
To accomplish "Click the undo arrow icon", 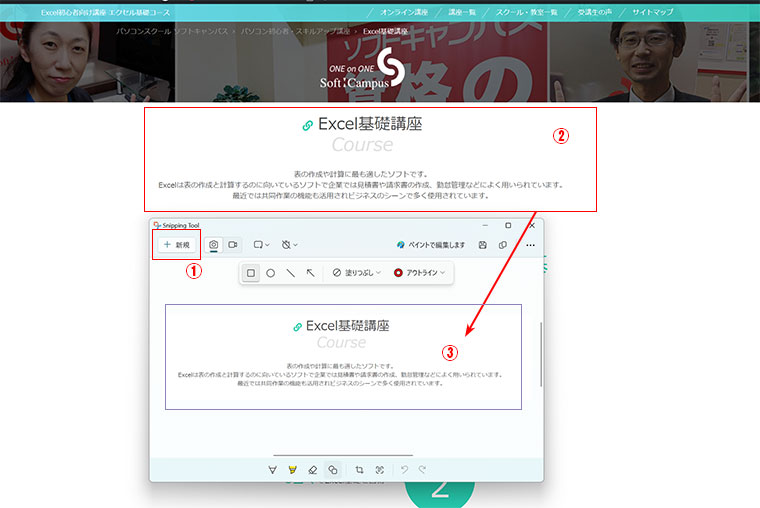I will pos(404,470).
